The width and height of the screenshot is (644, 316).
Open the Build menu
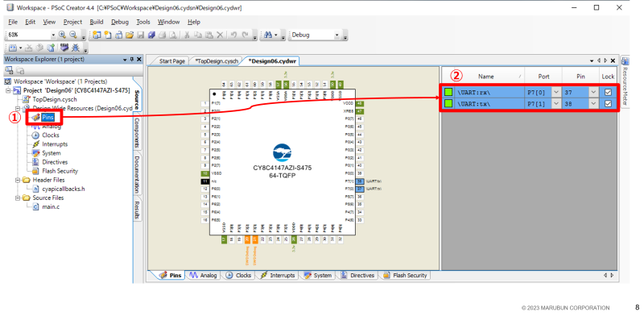click(97, 22)
